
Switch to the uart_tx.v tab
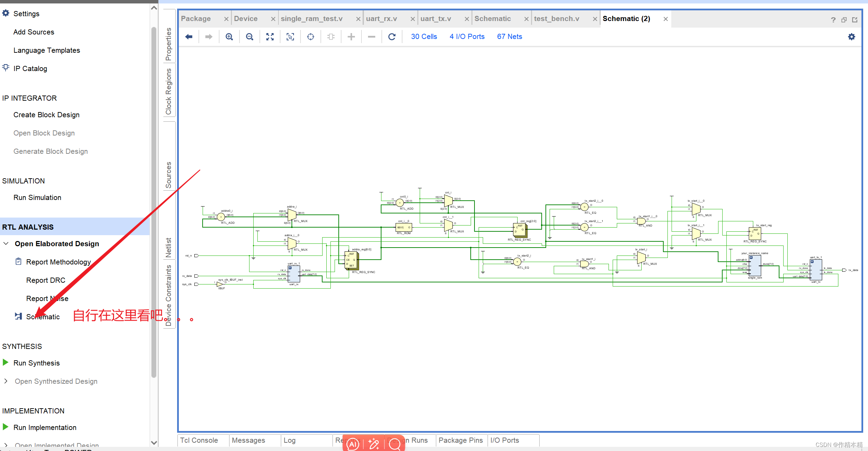click(436, 19)
